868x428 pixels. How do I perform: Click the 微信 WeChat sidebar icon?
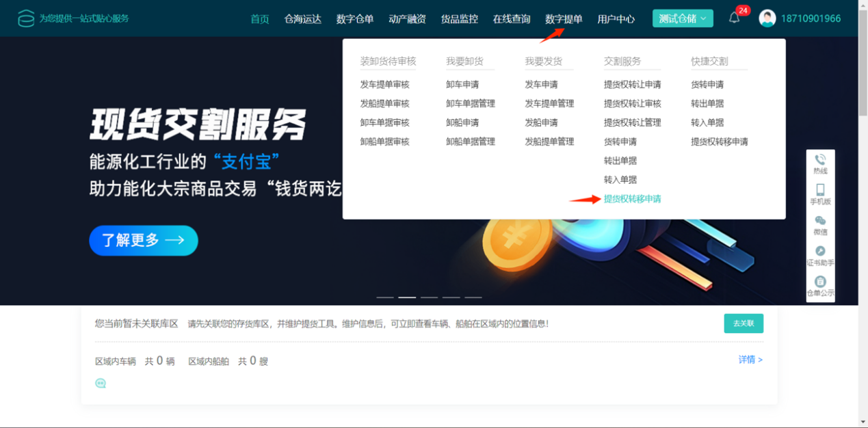[820, 221]
